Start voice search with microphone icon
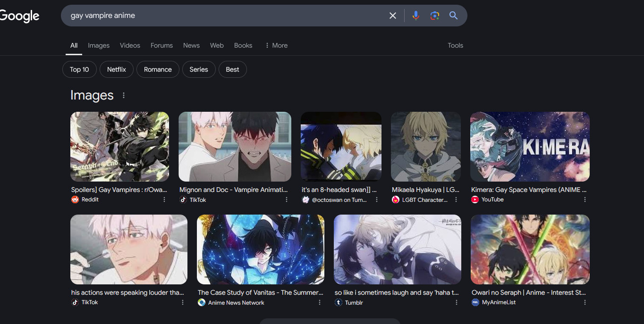644x324 pixels. (x=415, y=16)
